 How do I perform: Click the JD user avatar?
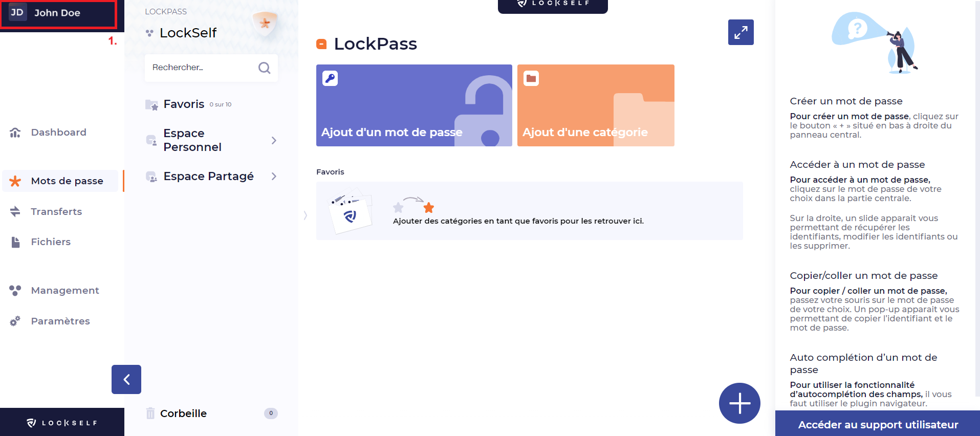17,13
